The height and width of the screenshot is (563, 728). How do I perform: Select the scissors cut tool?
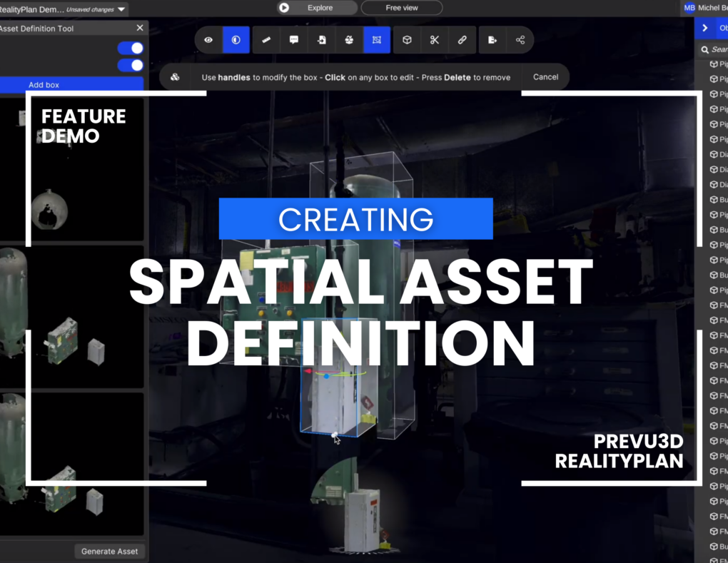pos(434,40)
